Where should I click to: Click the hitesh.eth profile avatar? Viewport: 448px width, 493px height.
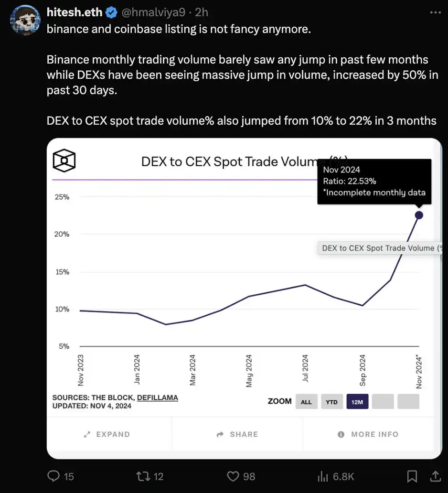(x=25, y=21)
